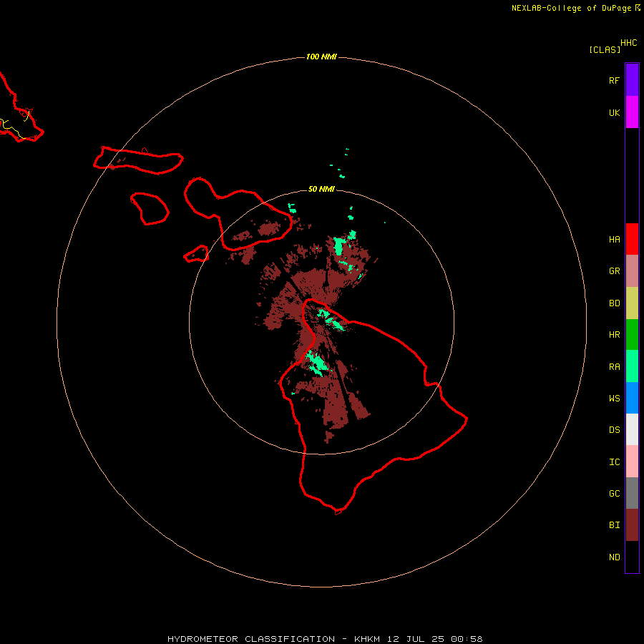Click the UK legend label
Image resolution: width=644 pixels, height=644 pixels.
pyautogui.click(x=614, y=112)
